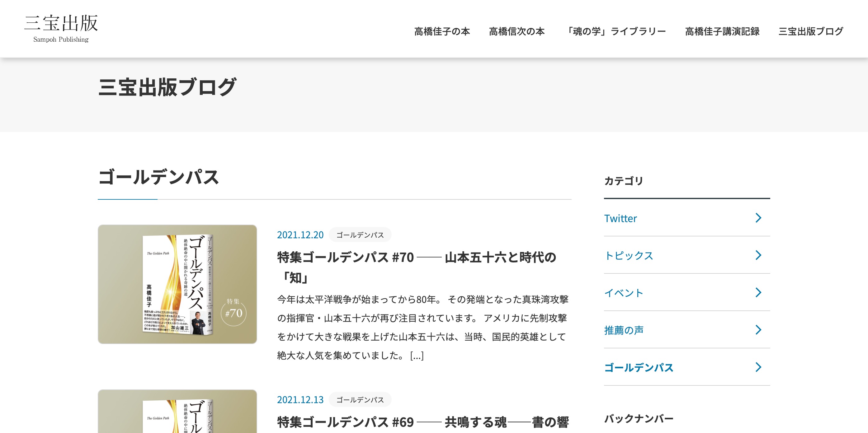Open article 特集ゴールデンパス #69 共鳴する魂
The image size is (868, 433).
423,422
